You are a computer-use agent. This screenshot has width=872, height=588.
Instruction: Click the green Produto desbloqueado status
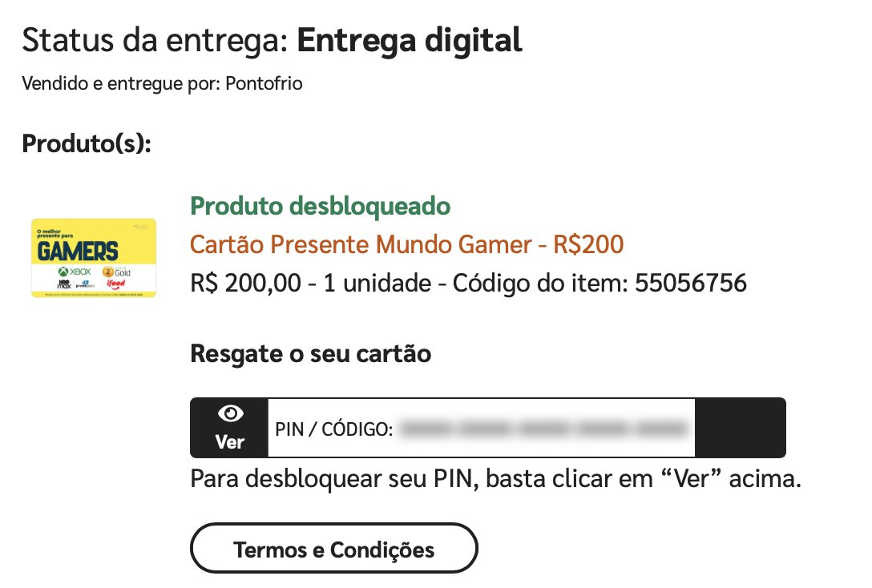coord(321,206)
